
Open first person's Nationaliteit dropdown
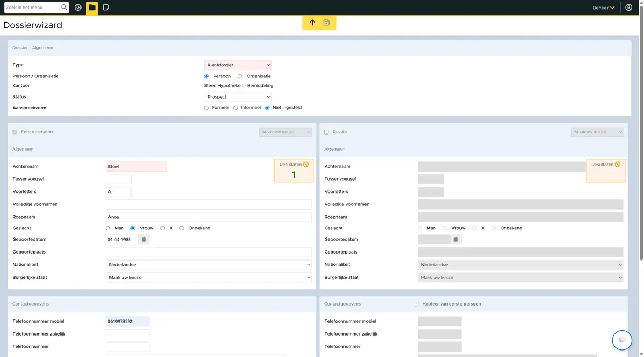tap(209, 265)
